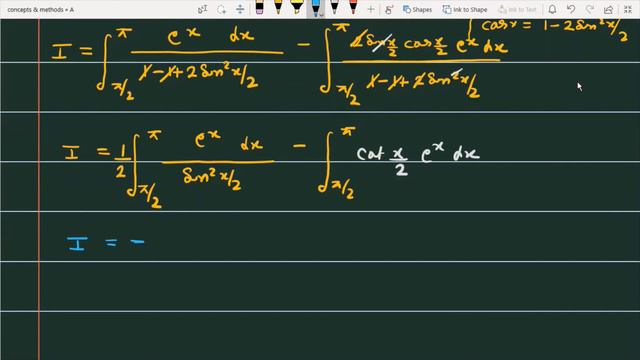640x360 pixels.
Task: Select the orange pen with black tip
Action: [x=278, y=8]
